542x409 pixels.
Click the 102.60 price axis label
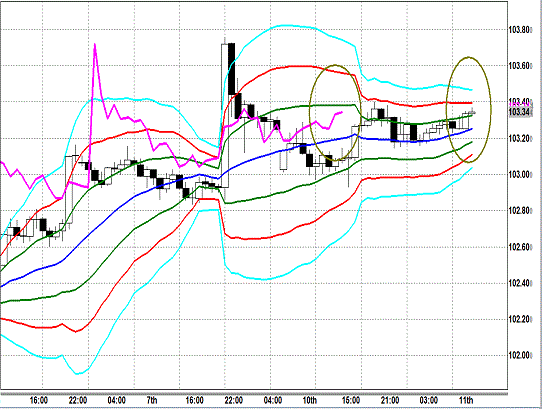tap(520, 247)
